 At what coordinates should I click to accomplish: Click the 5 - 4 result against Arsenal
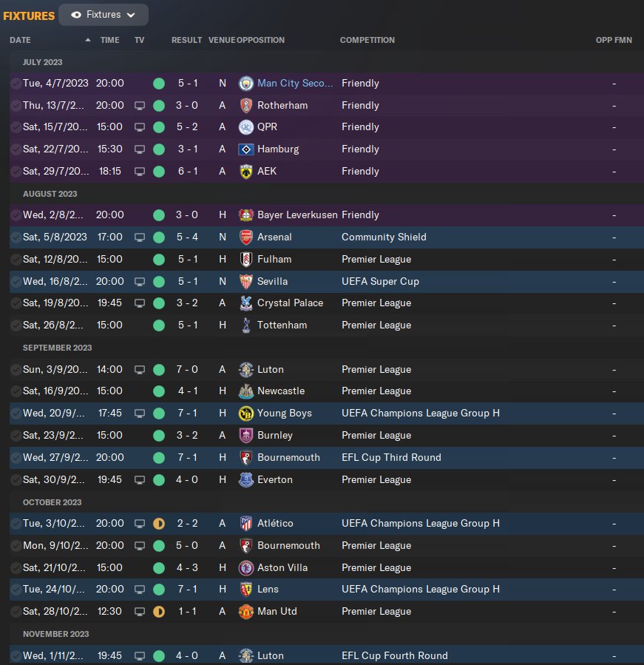(186, 237)
